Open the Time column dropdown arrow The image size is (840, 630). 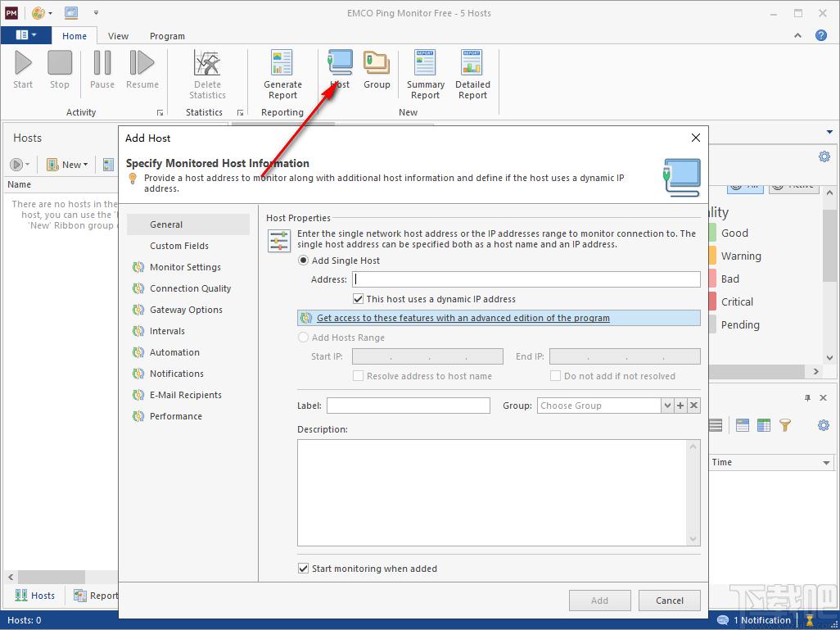825,462
